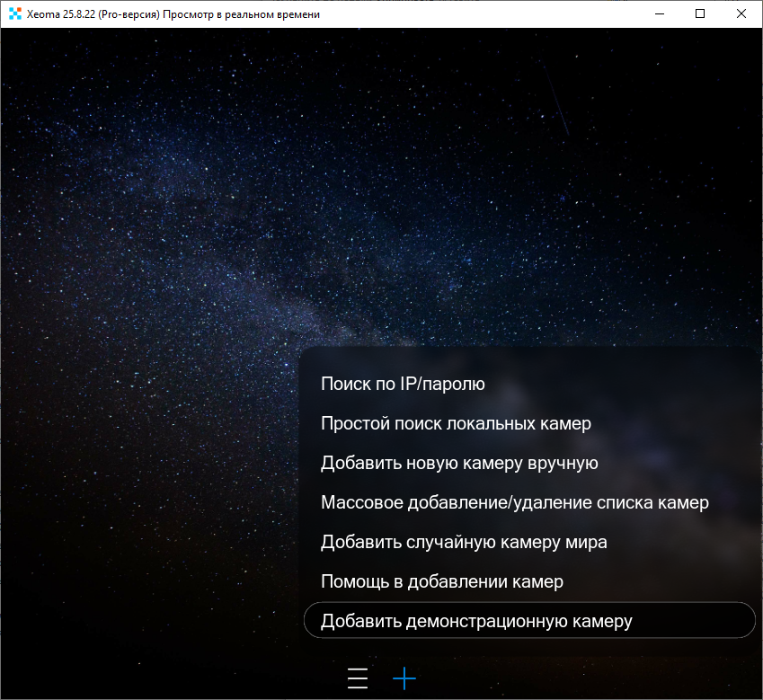The image size is (763, 700).
Task: Click the blue plus add-camera icon
Action: click(404, 678)
